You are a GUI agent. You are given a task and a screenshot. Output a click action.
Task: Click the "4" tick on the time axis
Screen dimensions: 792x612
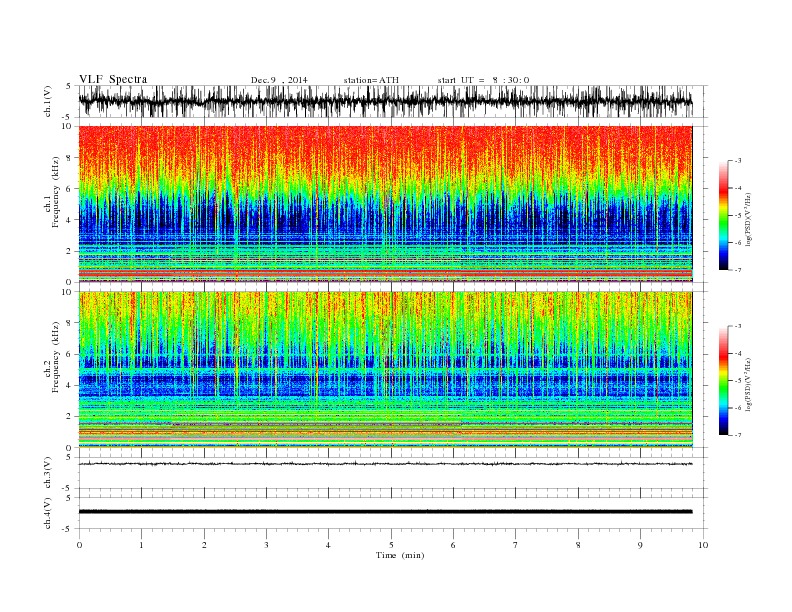(x=328, y=545)
